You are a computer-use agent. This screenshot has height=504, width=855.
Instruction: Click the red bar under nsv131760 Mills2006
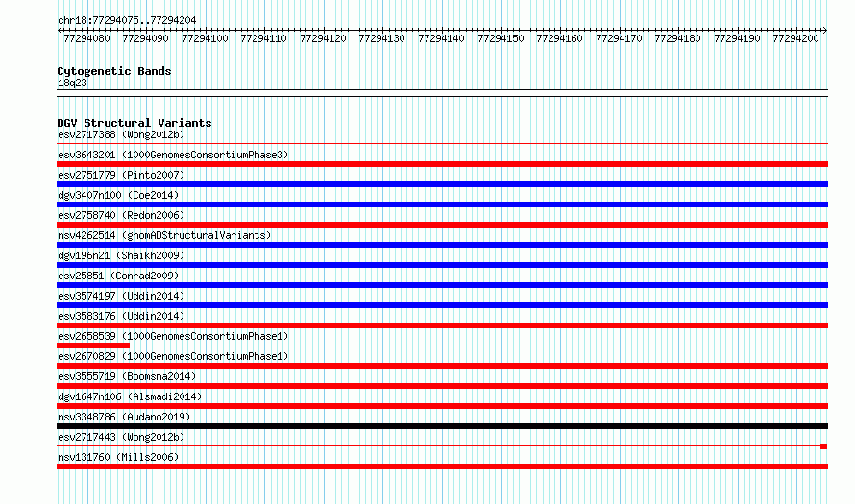coord(442,467)
